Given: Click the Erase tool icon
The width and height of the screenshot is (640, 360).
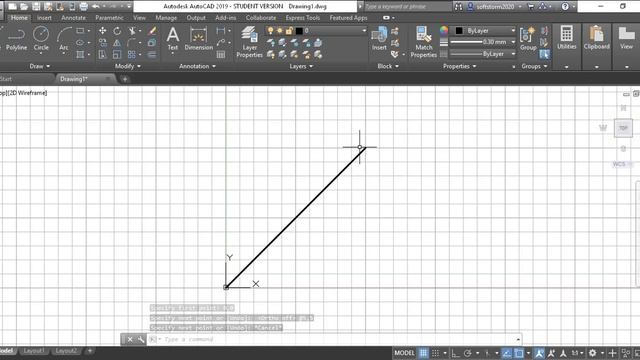Looking at the screenshot, I should 152,31.
